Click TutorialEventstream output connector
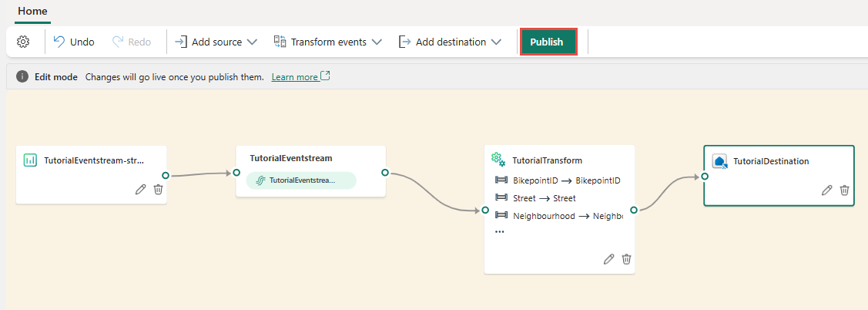This screenshot has width=868, height=310. point(385,173)
